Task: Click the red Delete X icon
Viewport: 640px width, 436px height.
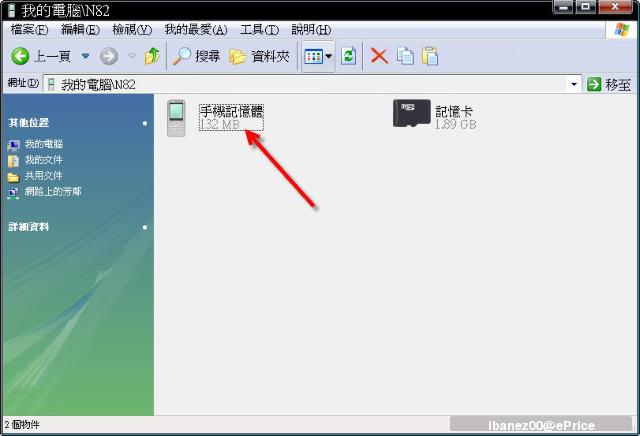Action: click(379, 56)
